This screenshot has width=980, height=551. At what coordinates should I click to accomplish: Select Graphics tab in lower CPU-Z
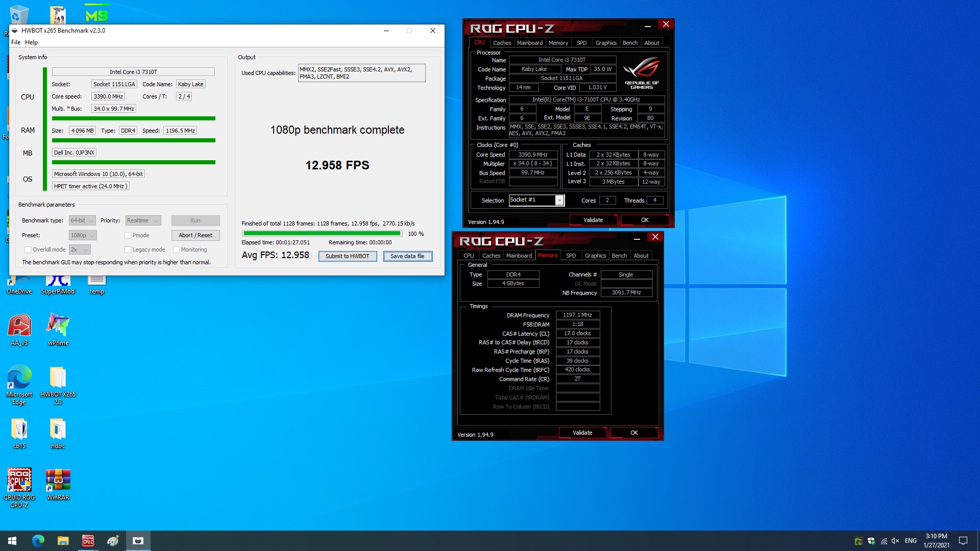(595, 256)
